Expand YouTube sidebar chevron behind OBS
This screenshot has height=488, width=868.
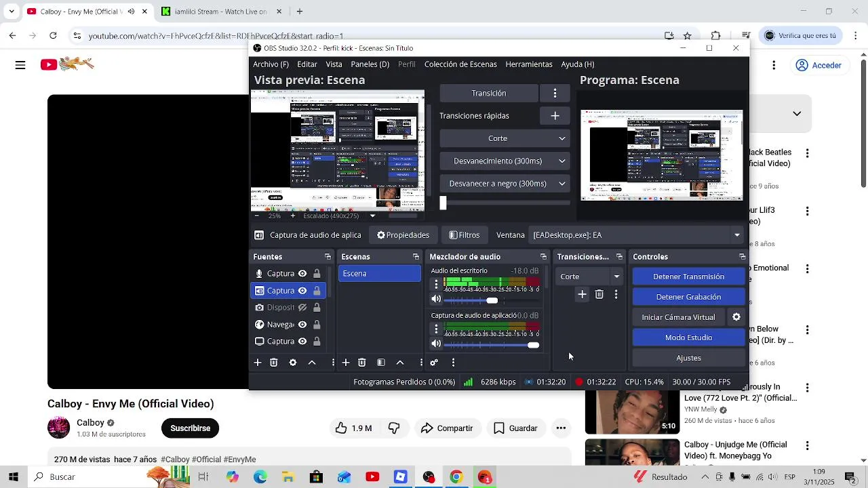pyautogui.click(x=797, y=114)
